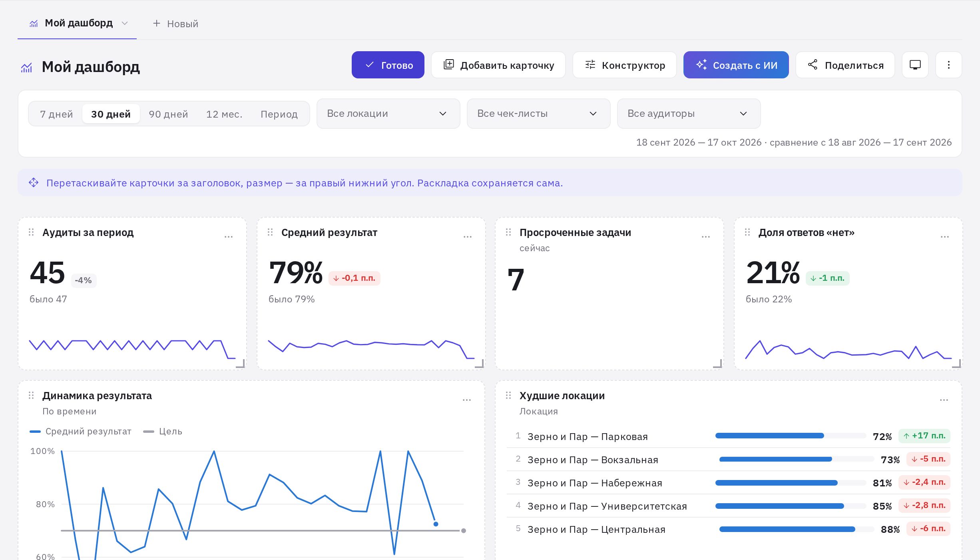This screenshot has width=980, height=560.
Task: Expand the Все аудиторы dropdown
Action: point(689,114)
